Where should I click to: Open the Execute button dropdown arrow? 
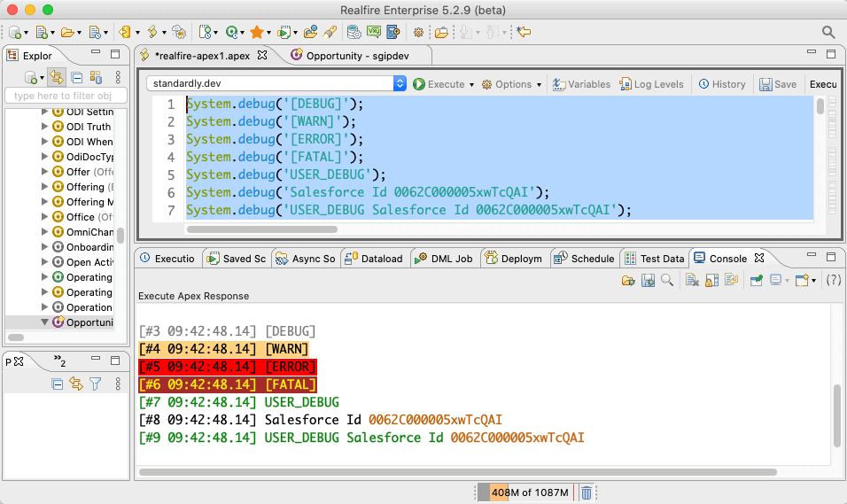(x=471, y=85)
